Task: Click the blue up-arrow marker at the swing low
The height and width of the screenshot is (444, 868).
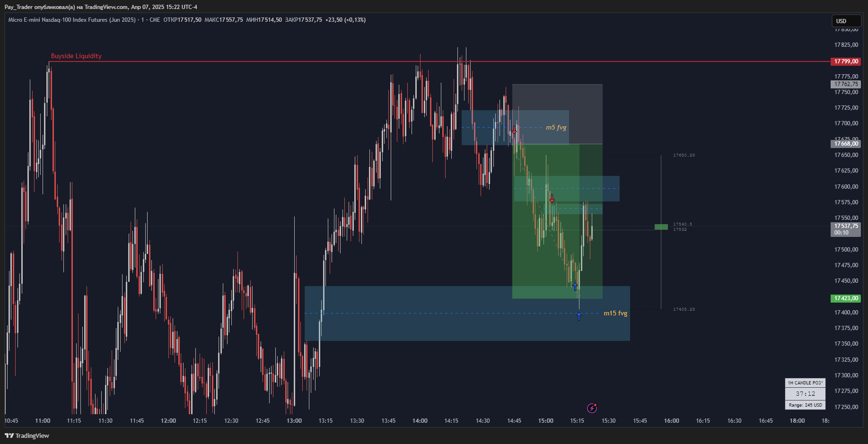Action: (x=575, y=286)
